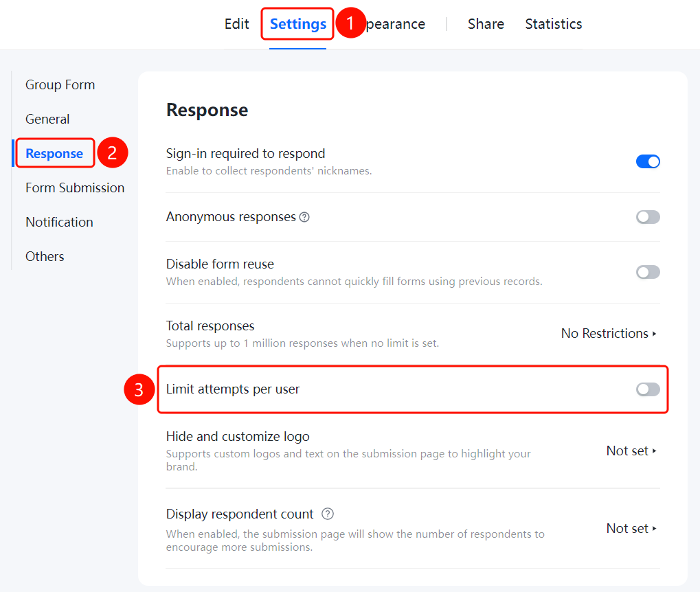Click the Hide and customize logo label

tap(238, 436)
